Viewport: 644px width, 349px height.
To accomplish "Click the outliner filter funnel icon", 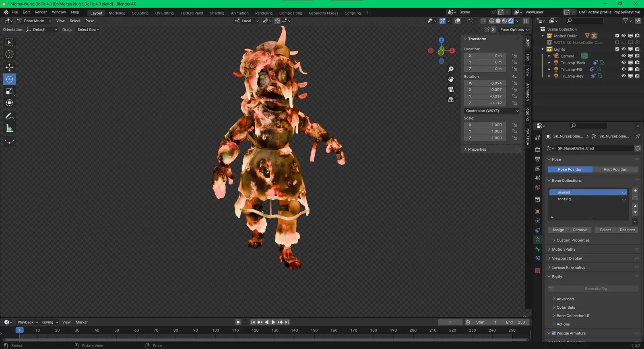I will (625, 21).
